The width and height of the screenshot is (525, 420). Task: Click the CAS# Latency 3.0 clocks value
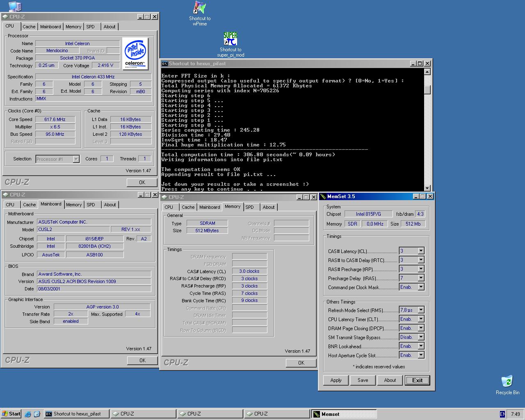coord(249,271)
